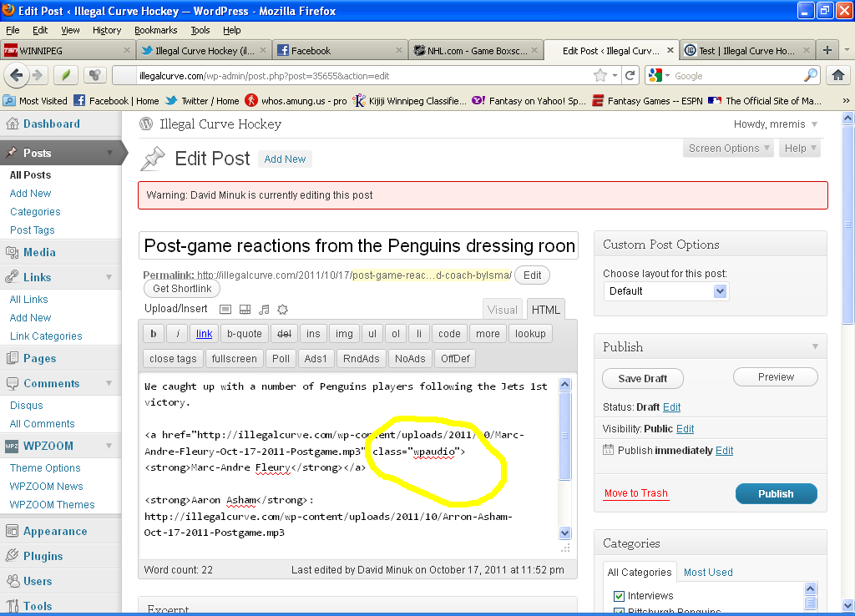Open the layout dropdown showing Default
This screenshot has height=616, width=855.
[665, 291]
